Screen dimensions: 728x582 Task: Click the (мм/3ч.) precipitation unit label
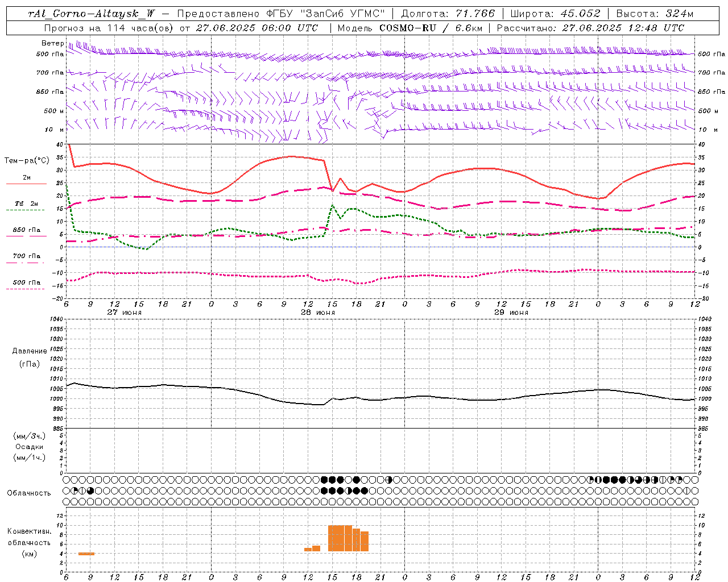[x=30, y=436]
